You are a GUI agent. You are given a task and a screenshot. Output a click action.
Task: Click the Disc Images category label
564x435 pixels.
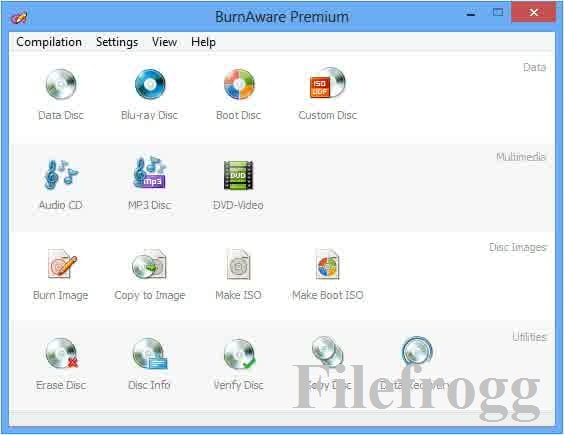[x=518, y=247]
